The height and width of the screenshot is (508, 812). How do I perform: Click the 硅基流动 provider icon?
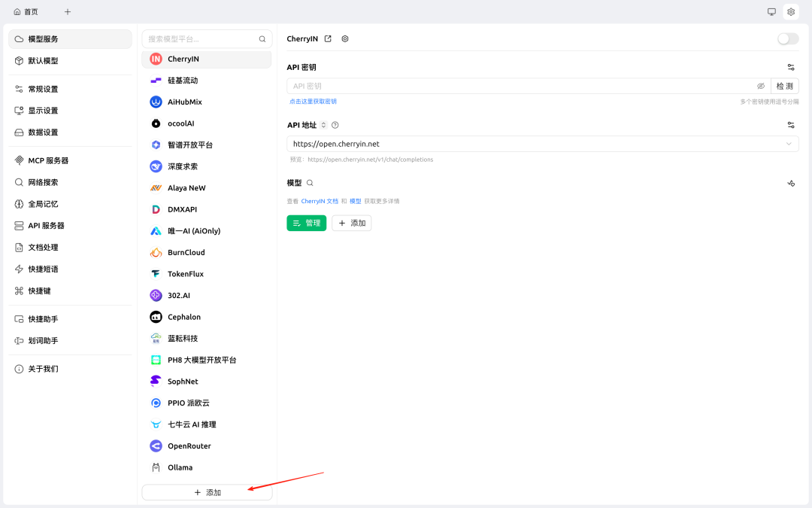pyautogui.click(x=156, y=81)
